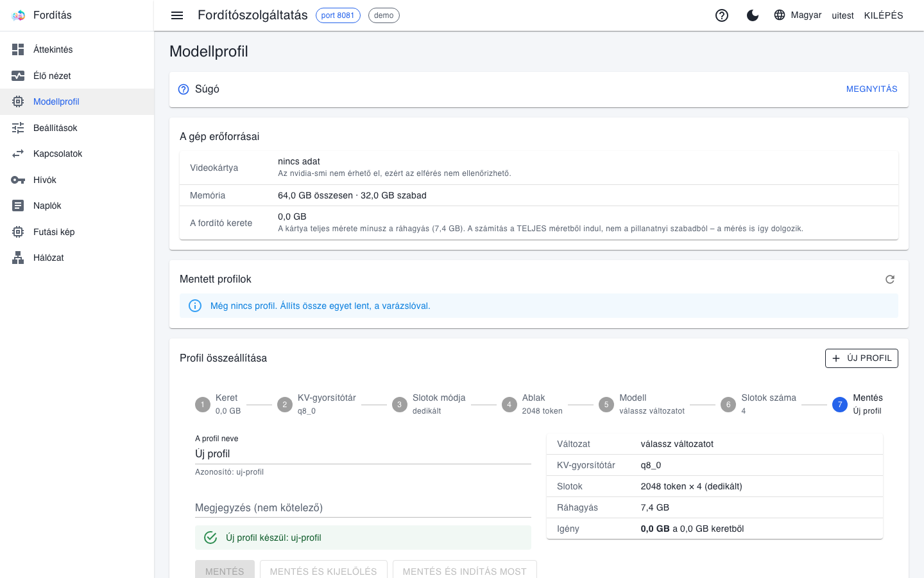
Task: Open the hamburger navigation menu
Action: tap(177, 15)
